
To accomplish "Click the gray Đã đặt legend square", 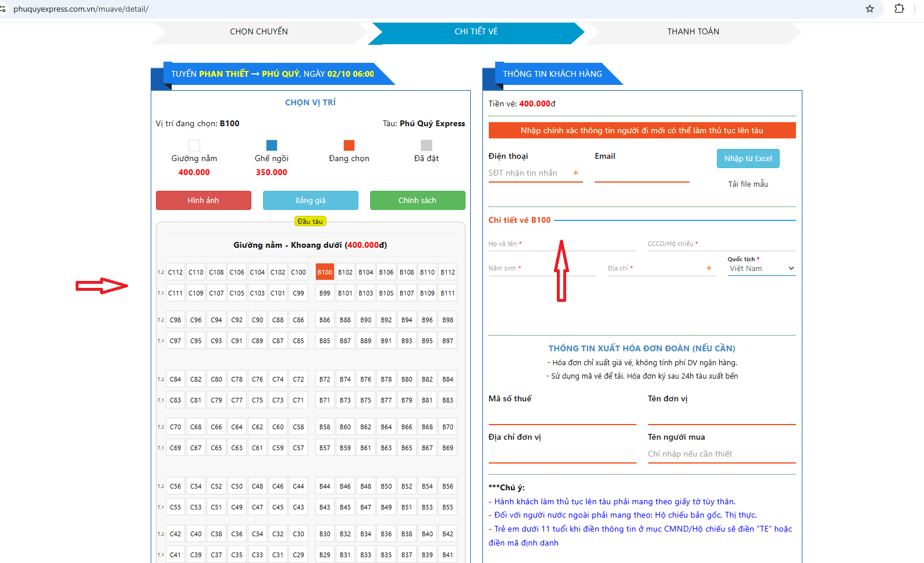I will (427, 145).
